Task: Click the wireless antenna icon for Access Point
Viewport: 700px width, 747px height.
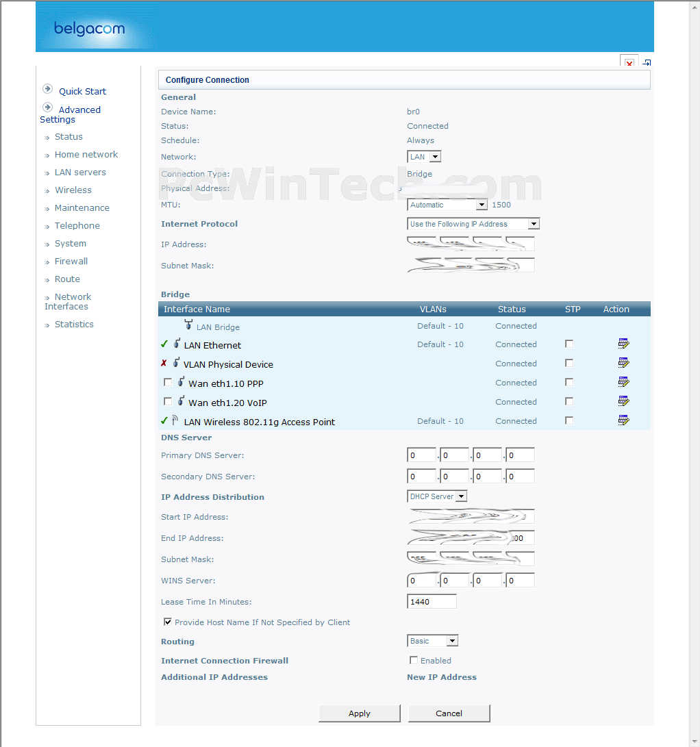Action: point(175,420)
